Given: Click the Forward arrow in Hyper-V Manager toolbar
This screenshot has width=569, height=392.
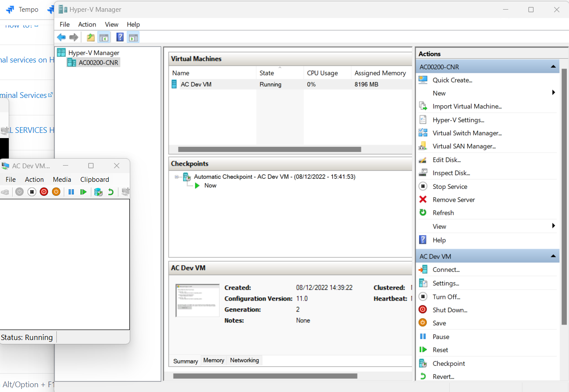Looking at the screenshot, I should coord(74,37).
